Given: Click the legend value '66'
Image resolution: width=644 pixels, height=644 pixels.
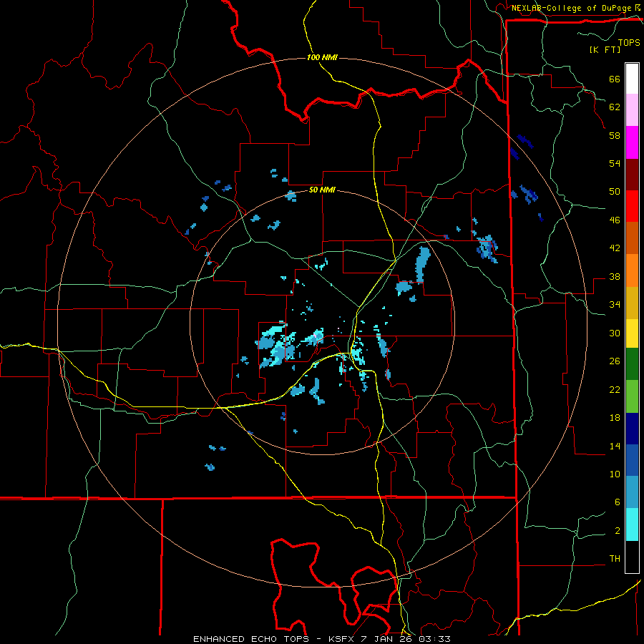Looking at the screenshot, I should tap(615, 79).
